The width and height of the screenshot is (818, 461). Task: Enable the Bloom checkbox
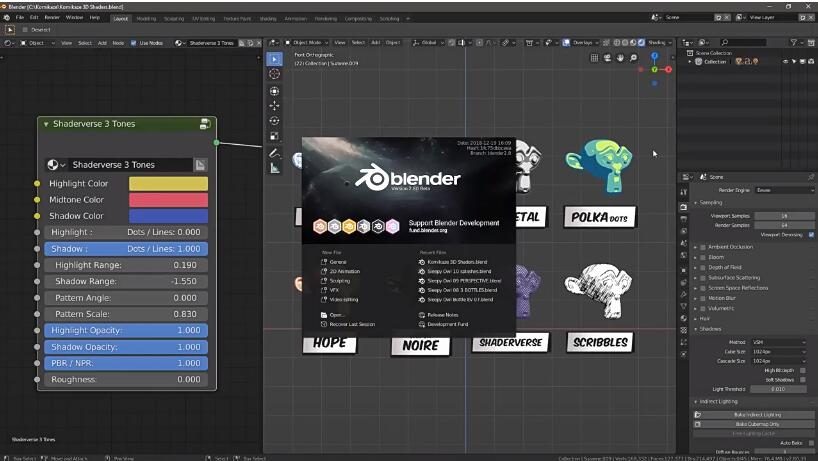click(703, 257)
